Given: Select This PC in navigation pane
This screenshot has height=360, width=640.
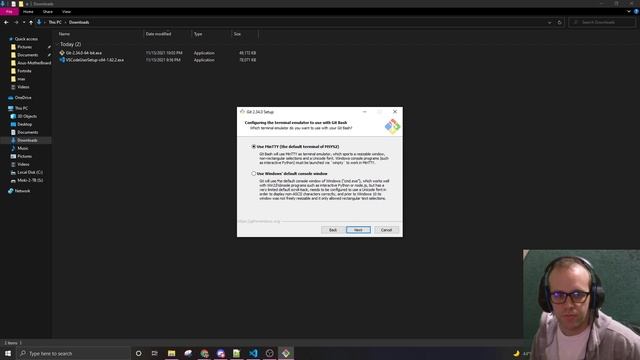Looking at the screenshot, I should [x=21, y=108].
